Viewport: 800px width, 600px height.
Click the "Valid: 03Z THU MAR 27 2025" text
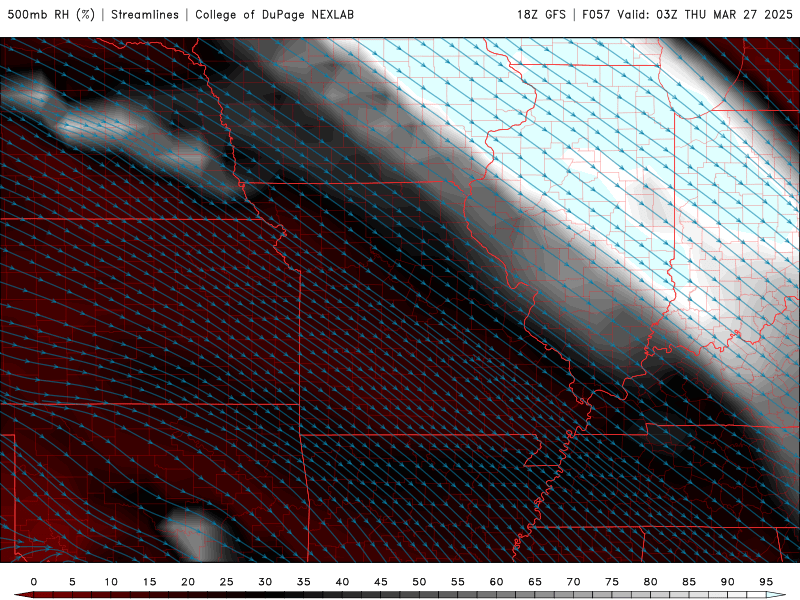[x=705, y=15]
